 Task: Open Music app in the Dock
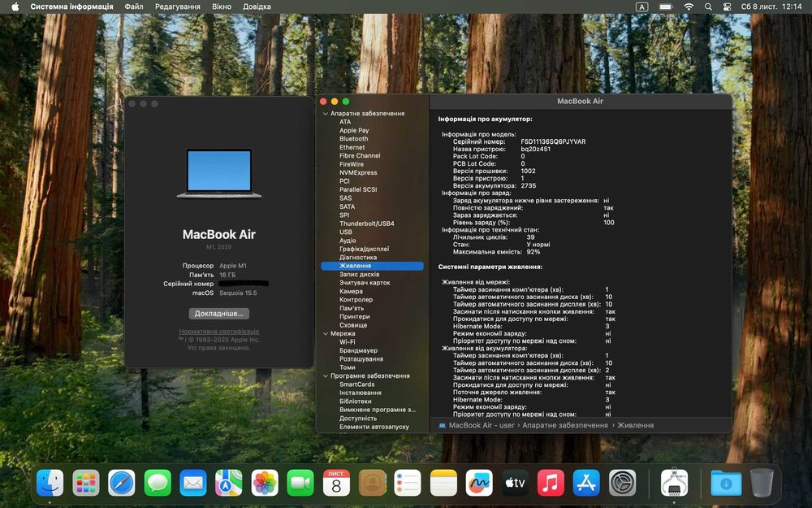pos(551,483)
